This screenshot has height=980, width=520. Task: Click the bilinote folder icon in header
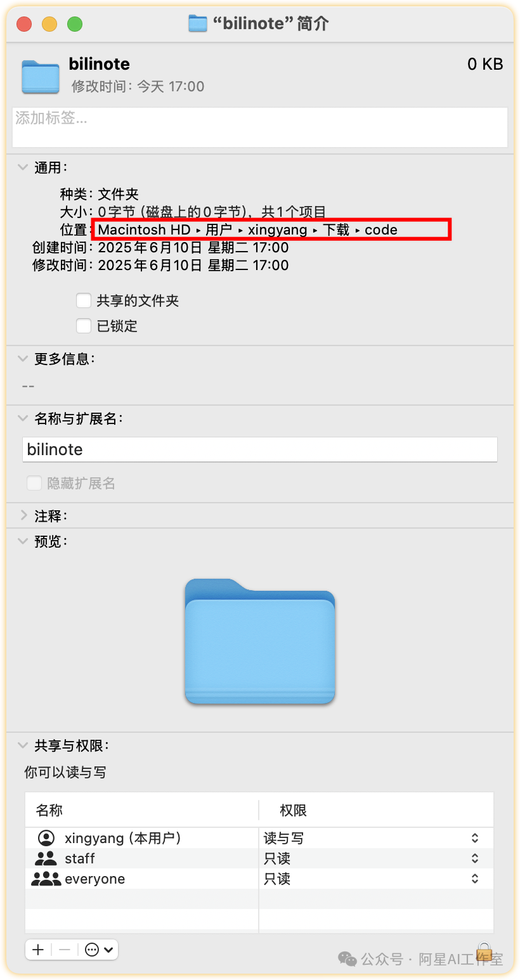pyautogui.click(x=40, y=76)
